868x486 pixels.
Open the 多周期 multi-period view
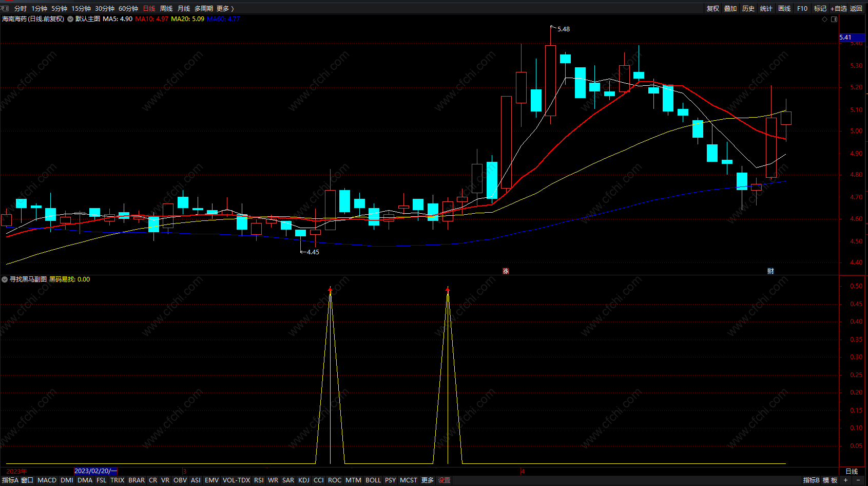pos(204,8)
